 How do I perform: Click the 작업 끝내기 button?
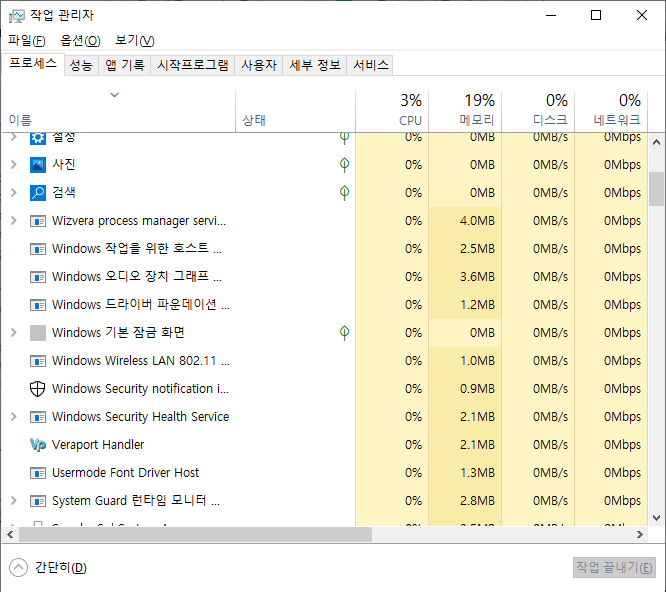[x=614, y=568]
